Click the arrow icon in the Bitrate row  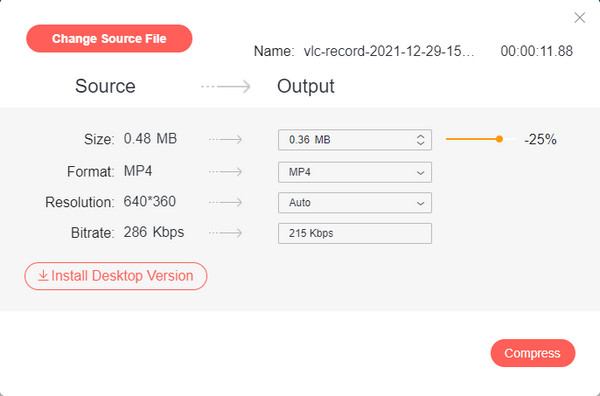pyautogui.click(x=225, y=233)
